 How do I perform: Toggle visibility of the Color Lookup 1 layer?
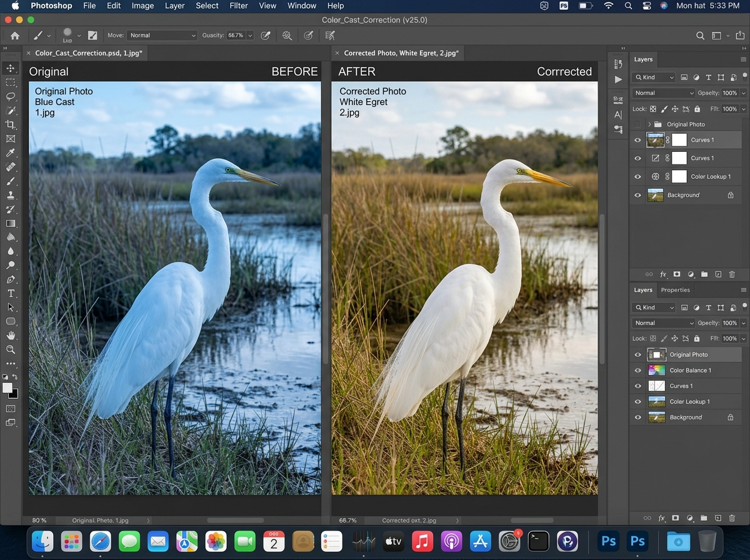[x=637, y=176]
